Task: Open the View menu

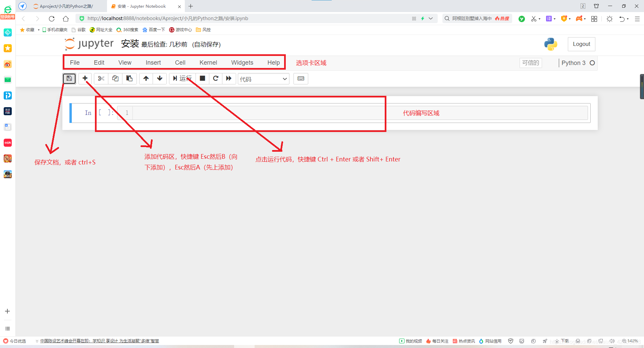Action: pos(125,63)
